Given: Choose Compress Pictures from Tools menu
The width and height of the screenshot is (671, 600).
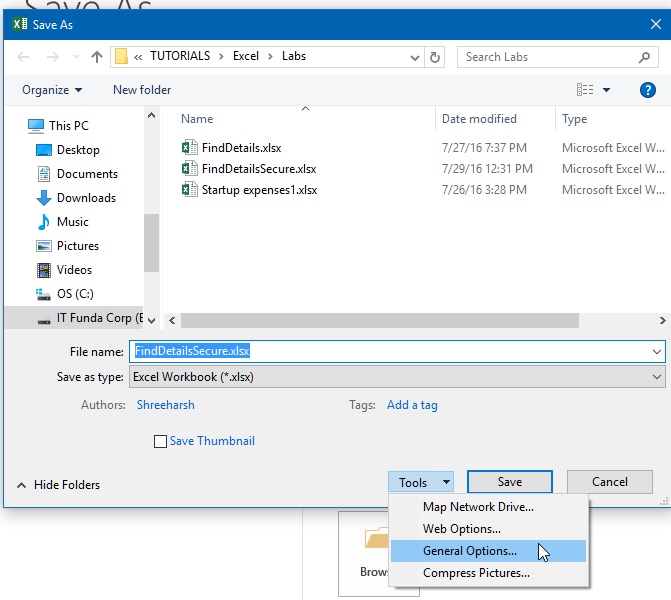Looking at the screenshot, I should tap(488, 573).
